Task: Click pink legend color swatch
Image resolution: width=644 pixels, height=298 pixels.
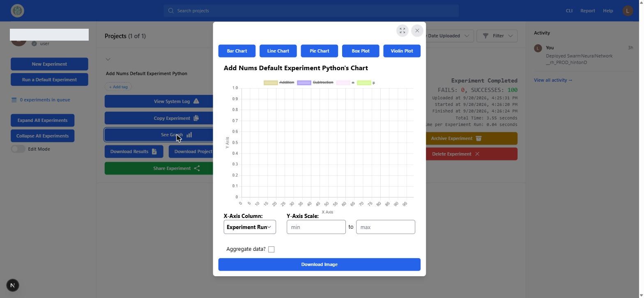Action: [x=343, y=83]
